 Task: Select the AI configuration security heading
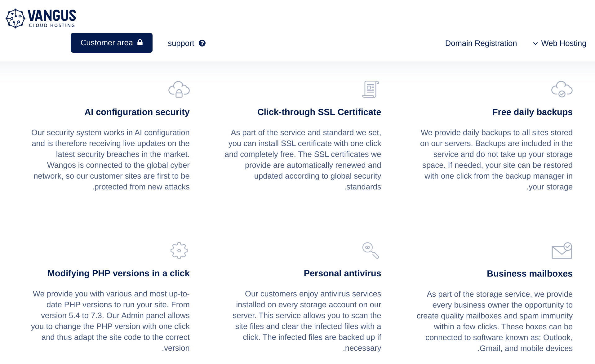(137, 112)
